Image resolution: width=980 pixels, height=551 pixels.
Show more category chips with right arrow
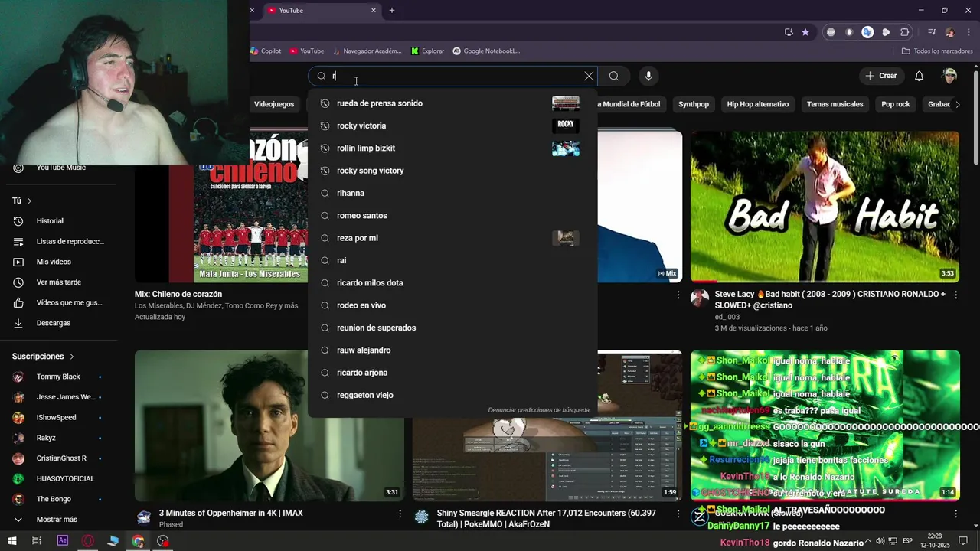957,104
